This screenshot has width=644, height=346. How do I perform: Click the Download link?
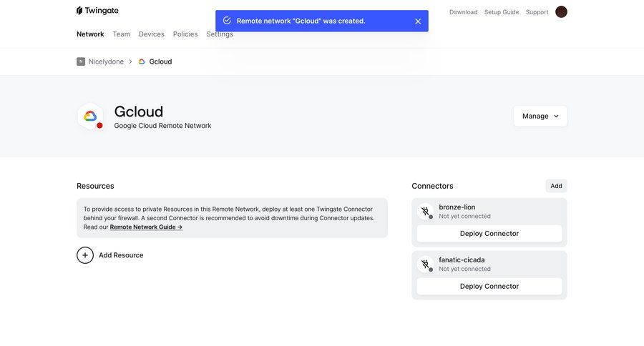[463, 12]
